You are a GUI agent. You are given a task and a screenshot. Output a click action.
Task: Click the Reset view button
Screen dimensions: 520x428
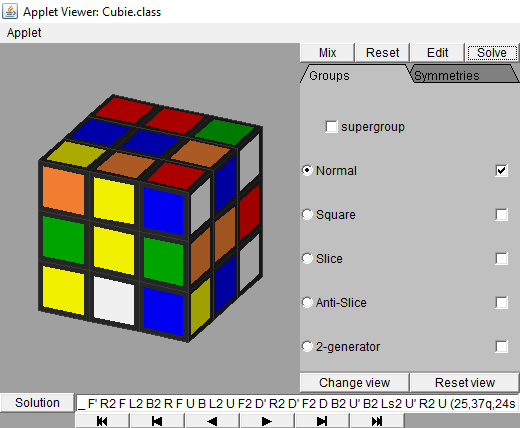(465, 383)
